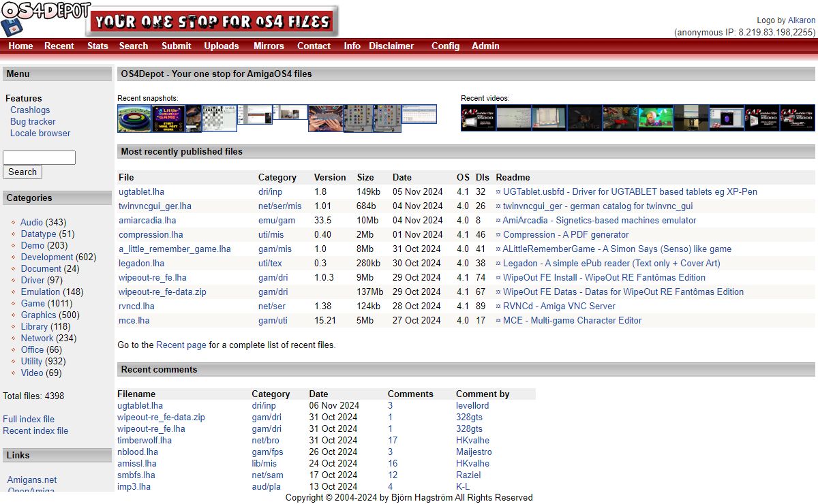This screenshot has width=818, height=504.
Task: Open a_little_remember_game.lha file link
Action: tap(175, 249)
